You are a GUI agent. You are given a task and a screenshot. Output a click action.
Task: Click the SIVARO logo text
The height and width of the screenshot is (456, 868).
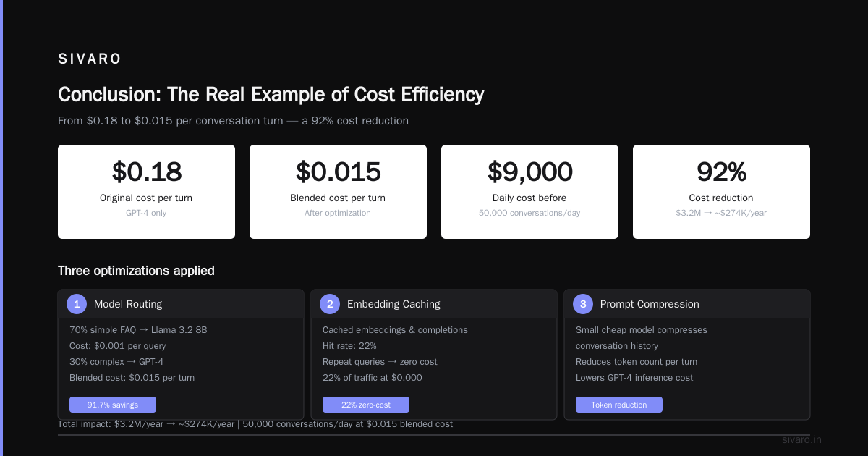click(90, 59)
